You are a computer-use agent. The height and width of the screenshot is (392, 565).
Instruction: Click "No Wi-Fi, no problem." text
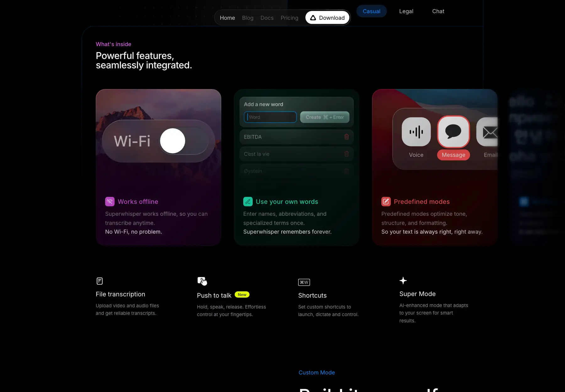pos(133,232)
